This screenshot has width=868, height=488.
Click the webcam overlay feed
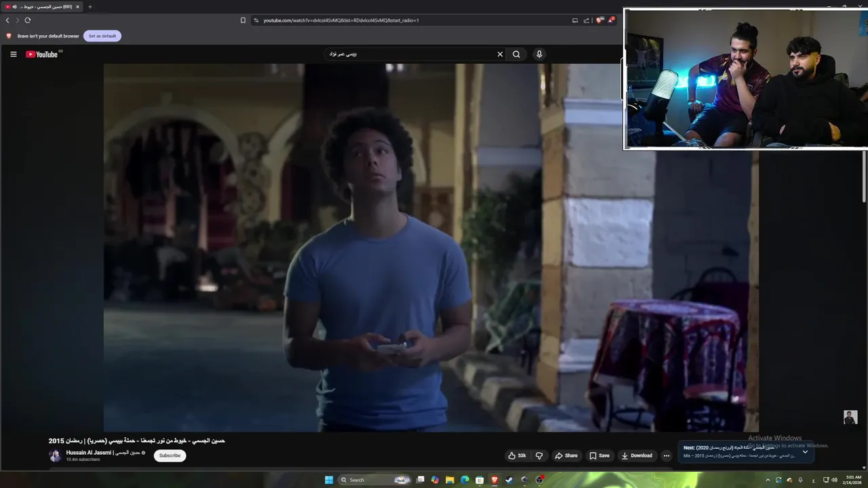point(745,79)
